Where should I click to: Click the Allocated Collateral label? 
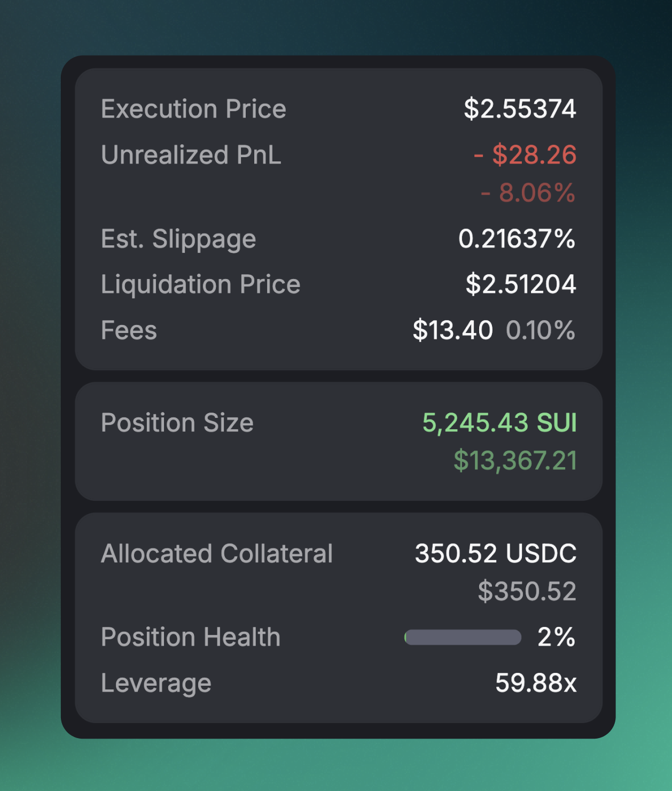click(216, 554)
